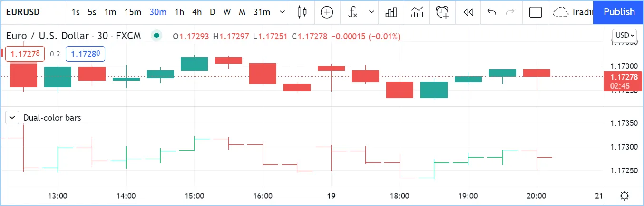Select the 15m interval
Screen dimensions: 644x206
click(133, 12)
